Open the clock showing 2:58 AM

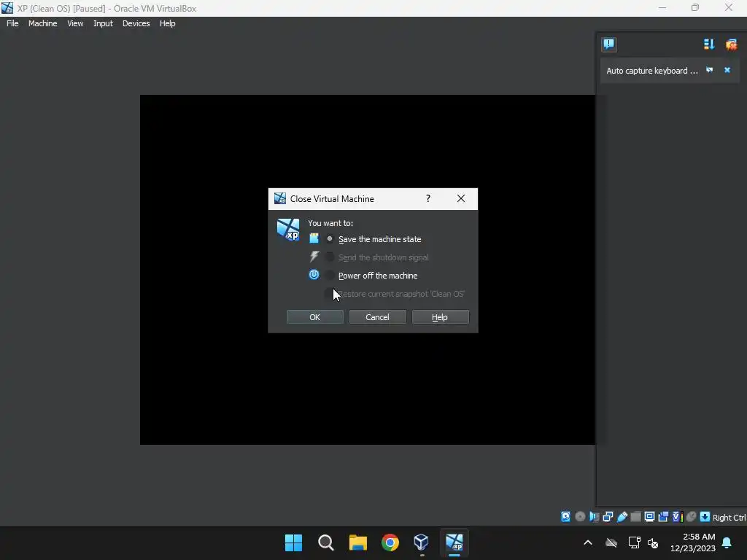[x=693, y=542]
